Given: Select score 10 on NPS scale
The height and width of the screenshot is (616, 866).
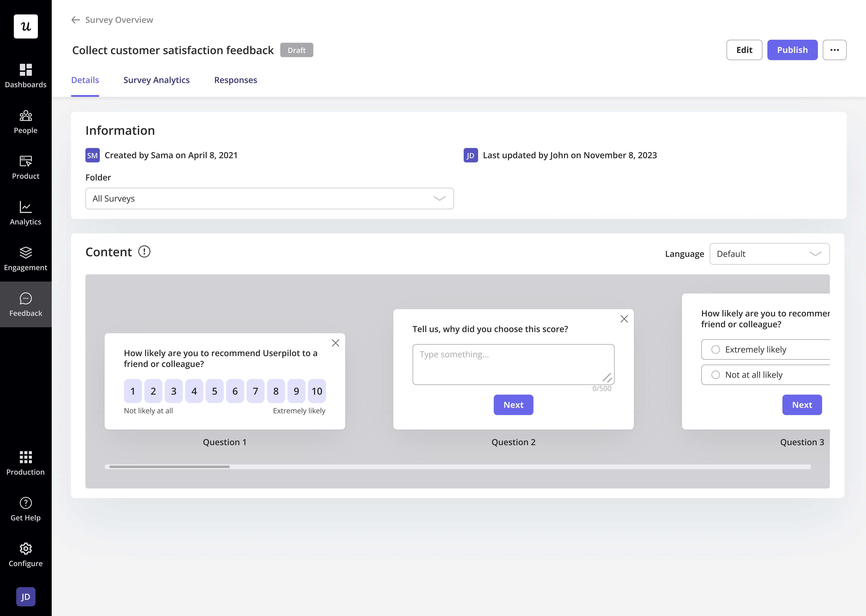Looking at the screenshot, I should coord(317,391).
